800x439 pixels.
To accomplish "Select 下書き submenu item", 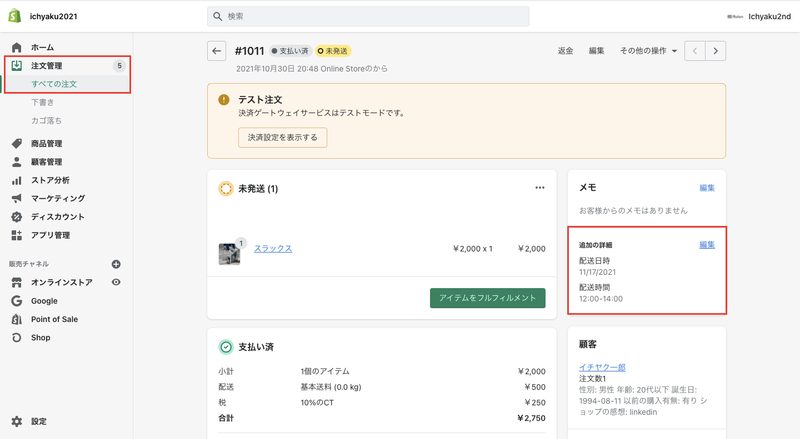I will click(x=42, y=102).
